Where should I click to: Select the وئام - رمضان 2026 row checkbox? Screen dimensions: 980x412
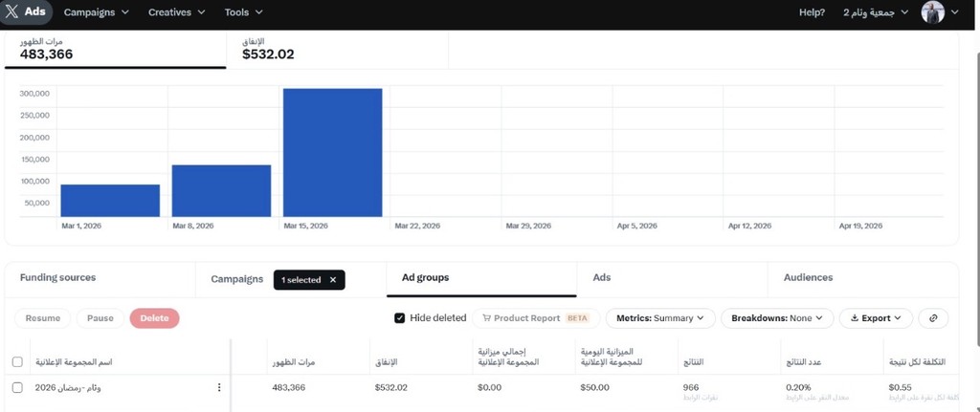pyautogui.click(x=17, y=387)
